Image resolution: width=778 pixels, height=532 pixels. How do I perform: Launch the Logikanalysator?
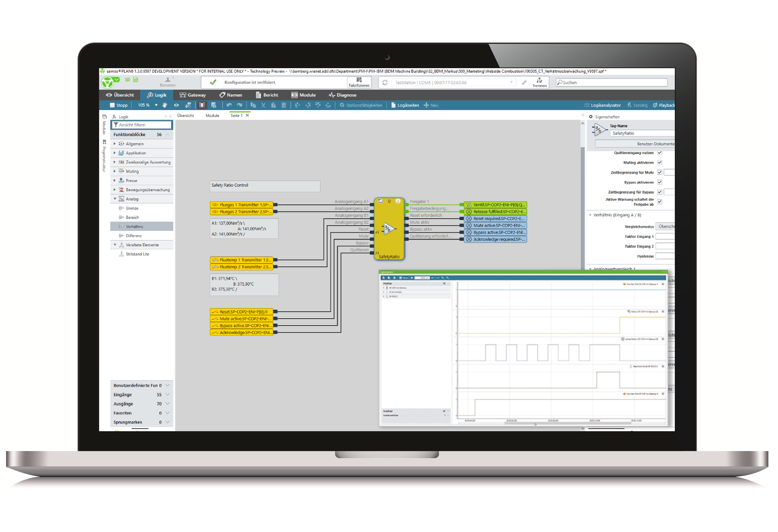(x=602, y=105)
